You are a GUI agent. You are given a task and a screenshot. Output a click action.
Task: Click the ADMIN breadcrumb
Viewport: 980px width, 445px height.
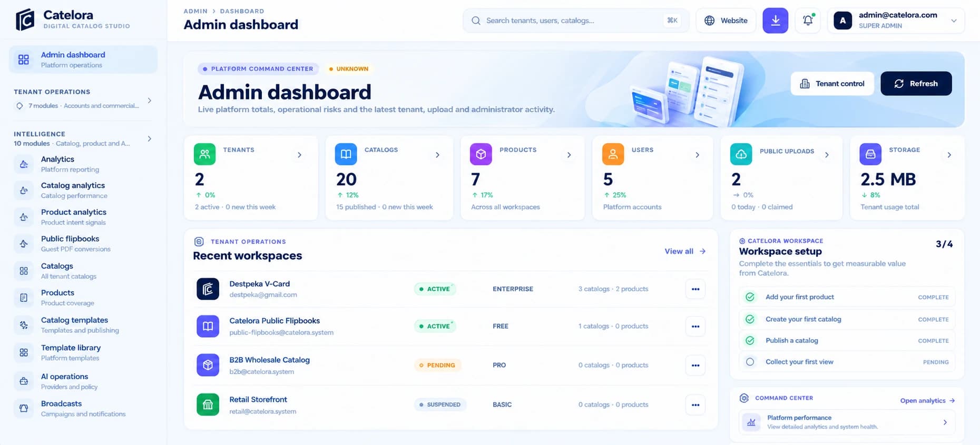195,11
